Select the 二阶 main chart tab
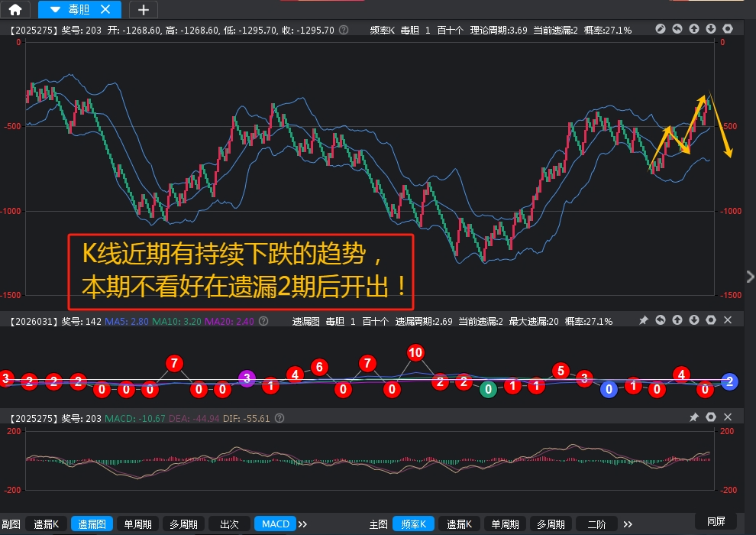The image size is (756, 535). (596, 524)
